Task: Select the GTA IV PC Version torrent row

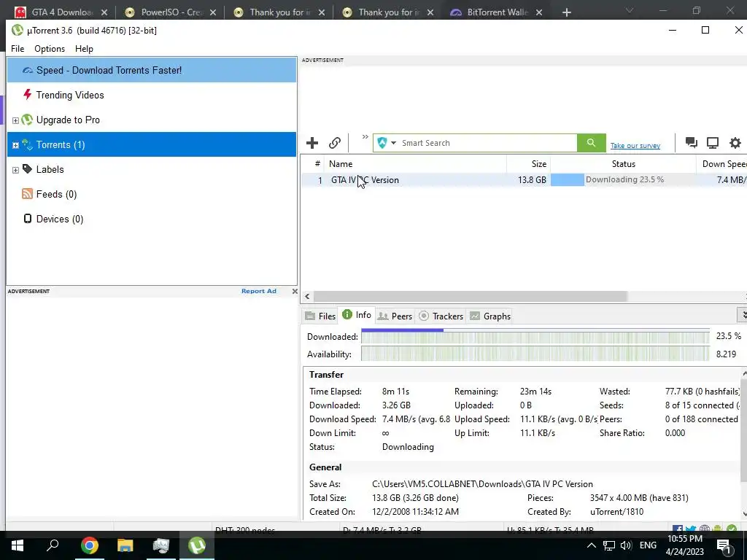Action: (524, 180)
